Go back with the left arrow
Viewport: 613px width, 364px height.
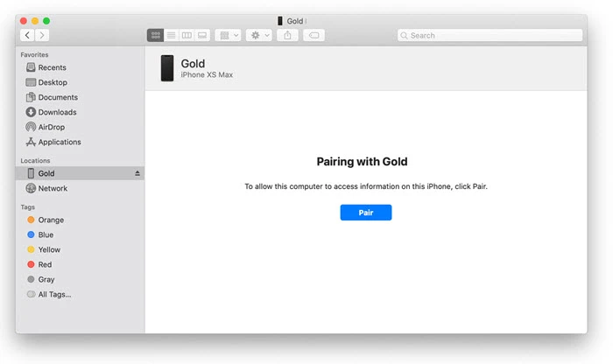click(27, 35)
